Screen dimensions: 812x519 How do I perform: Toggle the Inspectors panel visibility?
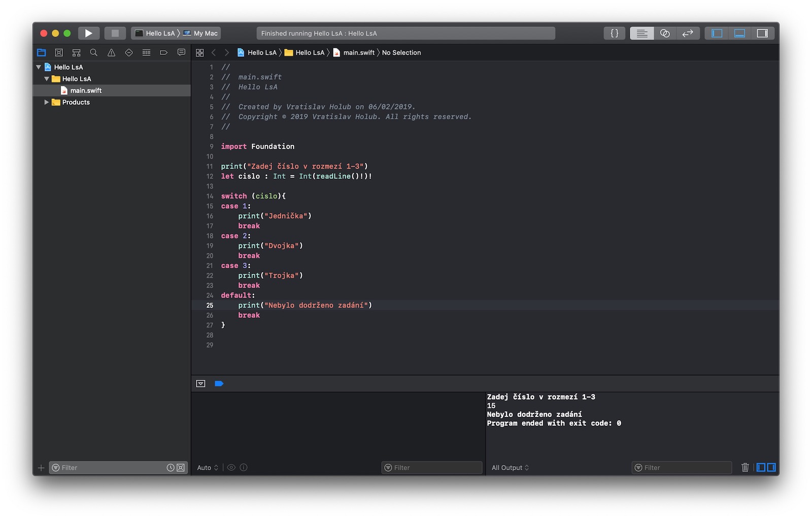pyautogui.click(x=762, y=34)
